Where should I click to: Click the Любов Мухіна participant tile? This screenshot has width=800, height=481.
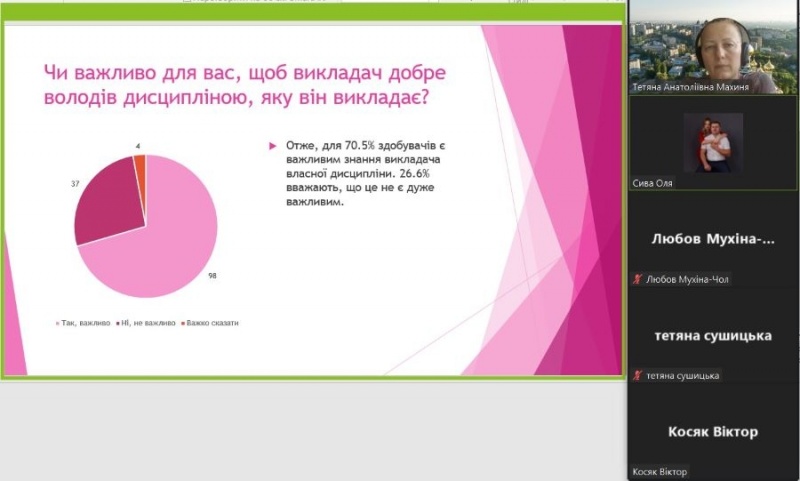click(x=713, y=239)
